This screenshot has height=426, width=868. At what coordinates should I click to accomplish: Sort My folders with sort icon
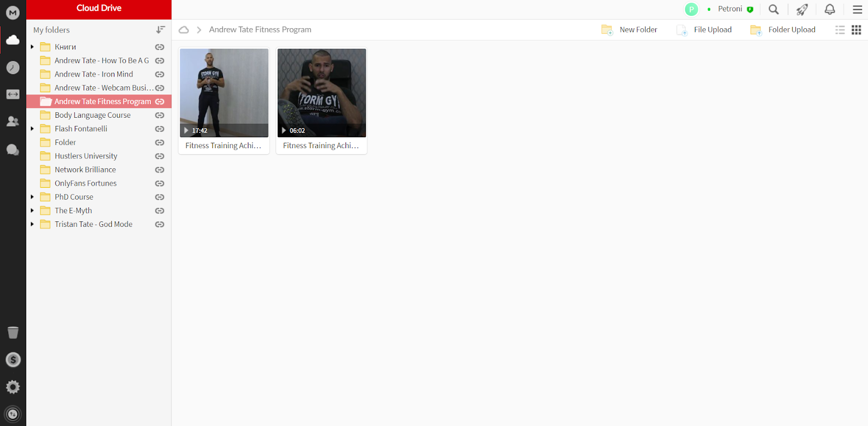(161, 30)
